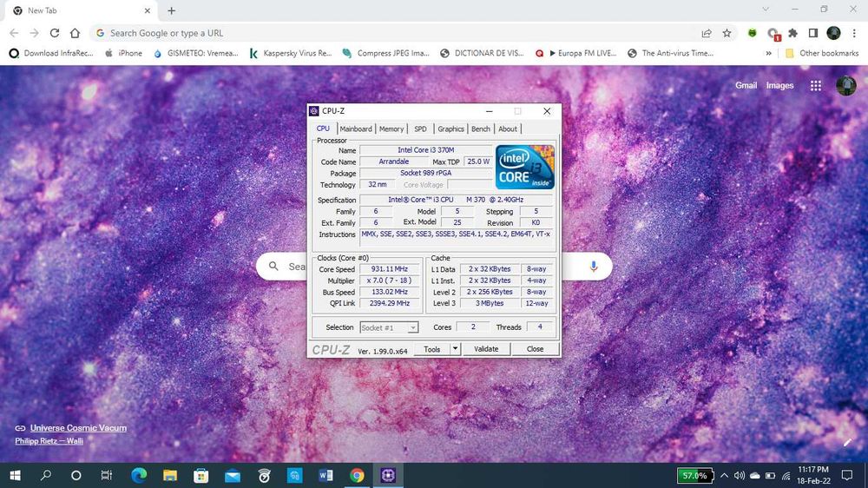Go back in Chrome
Screen dimensions: 868x488
point(14,33)
